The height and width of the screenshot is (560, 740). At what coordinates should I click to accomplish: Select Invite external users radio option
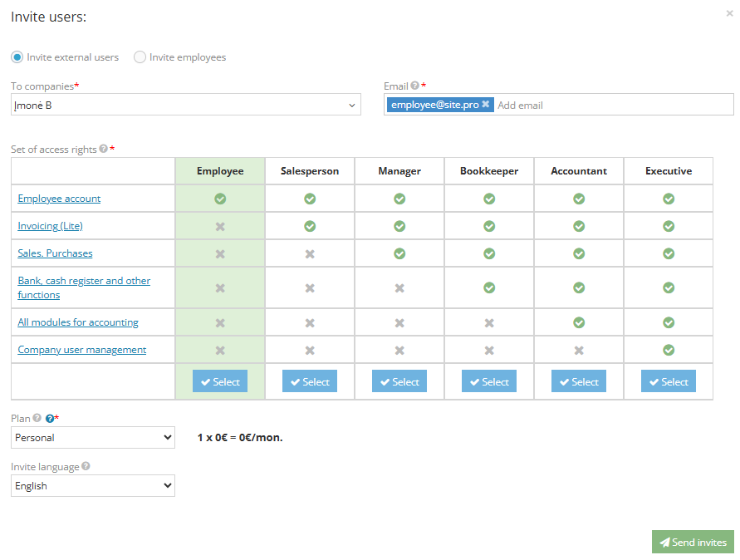click(17, 57)
